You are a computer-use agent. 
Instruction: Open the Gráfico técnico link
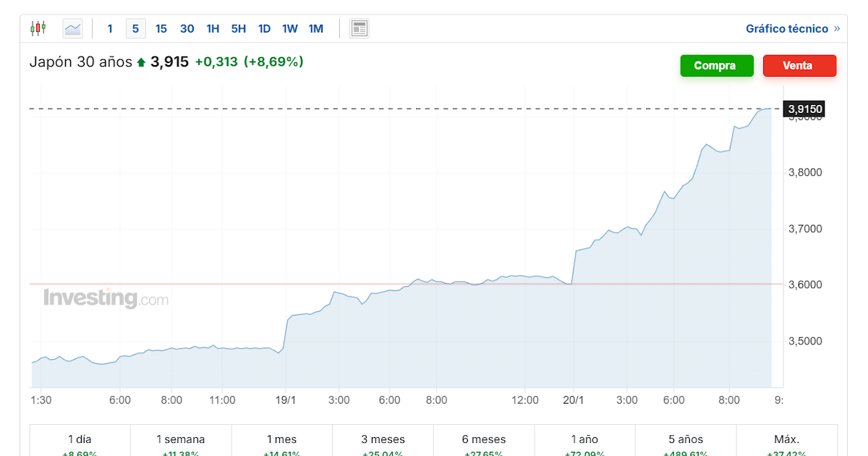pyautogui.click(x=787, y=29)
